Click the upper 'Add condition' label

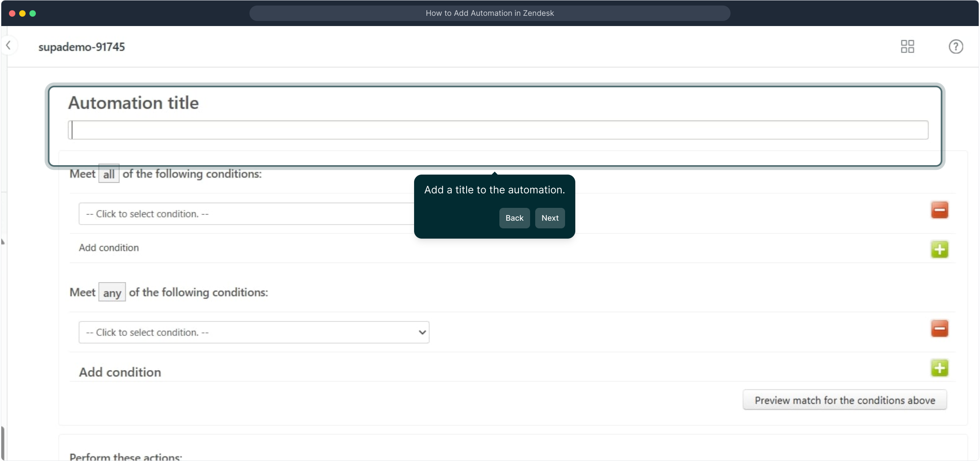point(109,248)
